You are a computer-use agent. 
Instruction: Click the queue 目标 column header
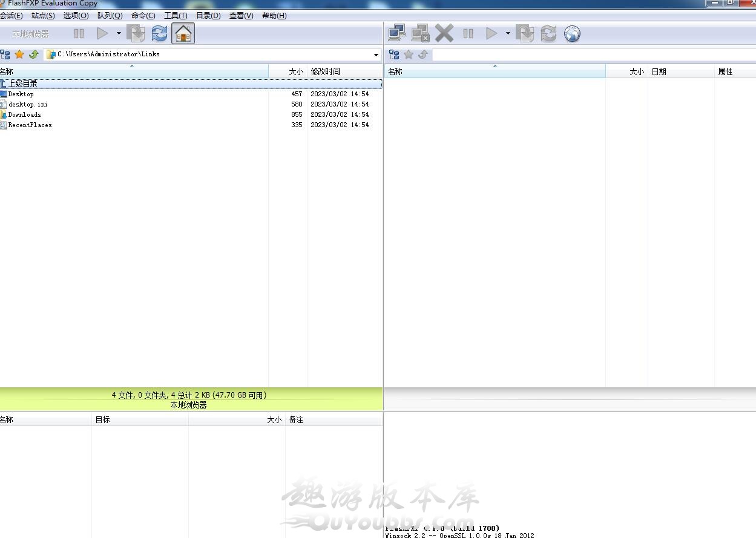point(140,419)
